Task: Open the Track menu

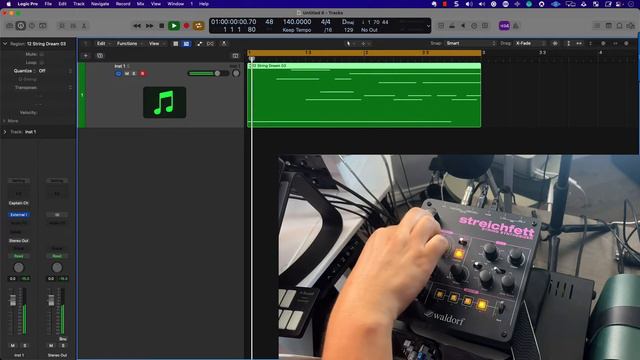Action: pyautogui.click(x=79, y=4)
